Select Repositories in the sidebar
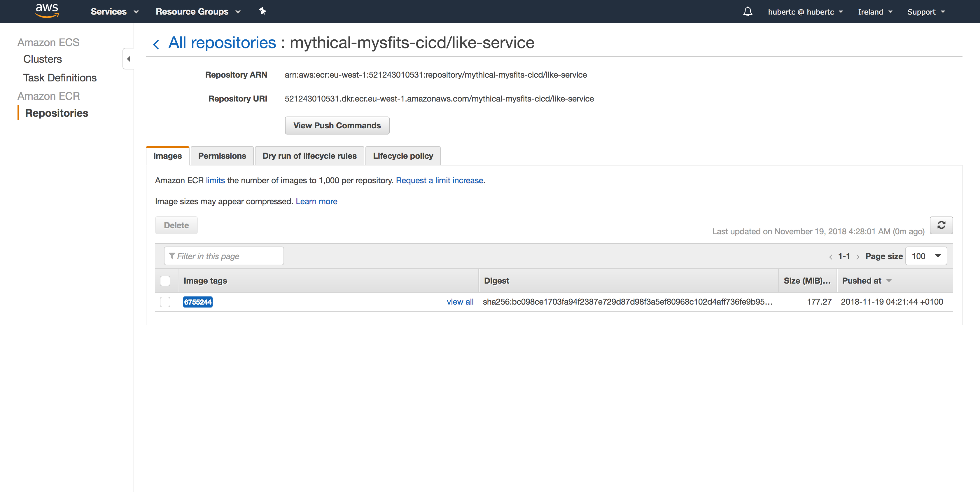The width and height of the screenshot is (980, 496). click(57, 113)
